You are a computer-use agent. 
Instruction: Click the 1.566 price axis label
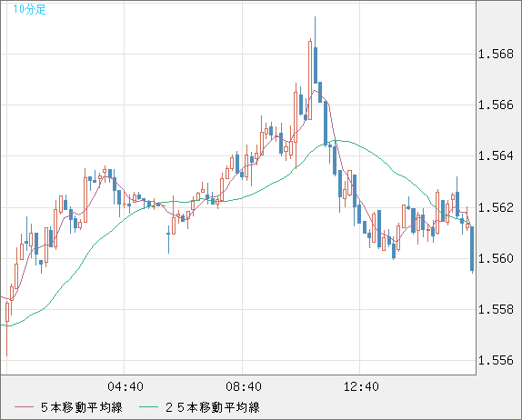pos(496,105)
